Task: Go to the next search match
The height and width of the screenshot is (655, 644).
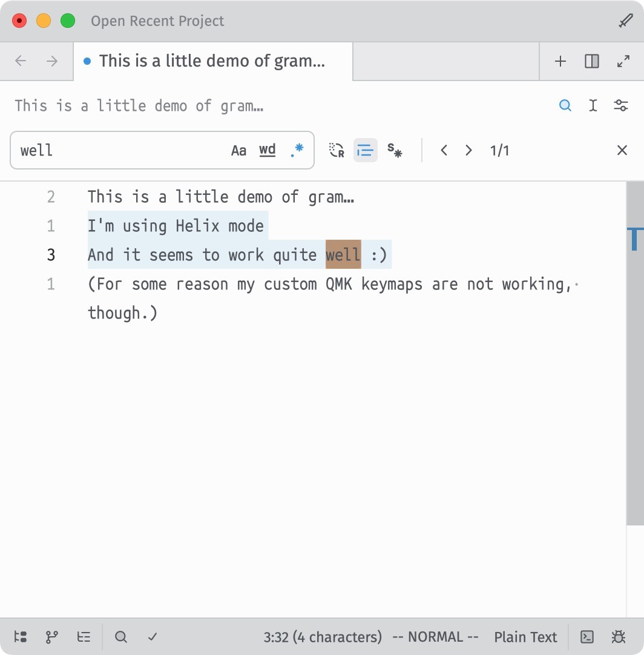Action: (468, 150)
